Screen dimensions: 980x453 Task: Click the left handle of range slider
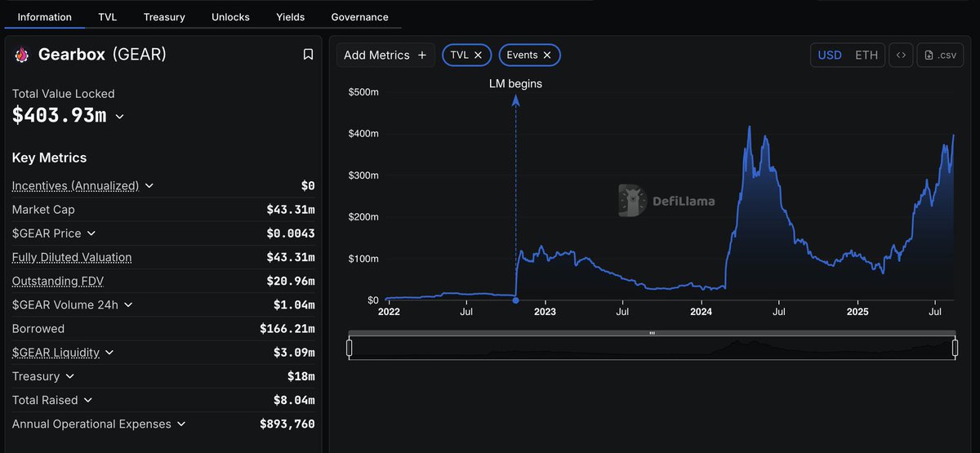click(350, 349)
